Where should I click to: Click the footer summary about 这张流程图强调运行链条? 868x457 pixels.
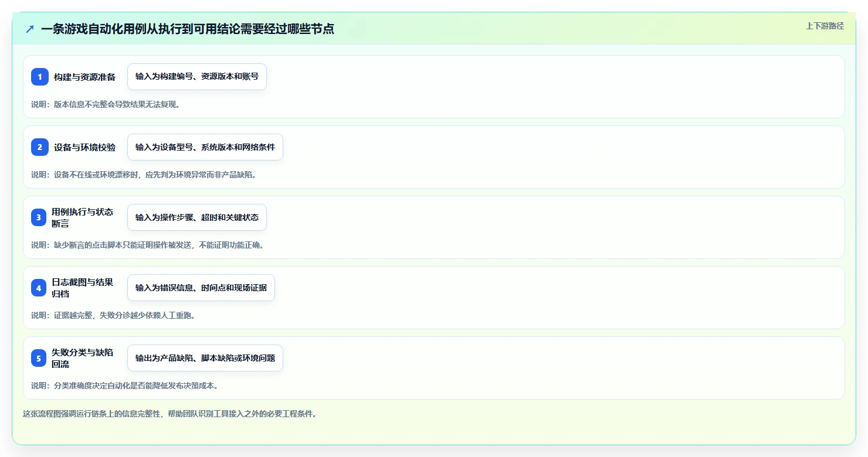pos(170,414)
